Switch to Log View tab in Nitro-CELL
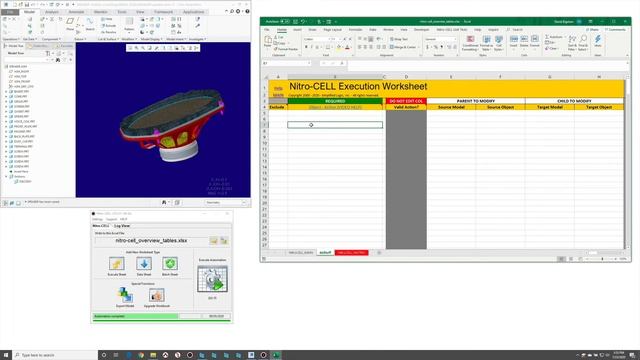The width and height of the screenshot is (640, 360). pos(122,226)
